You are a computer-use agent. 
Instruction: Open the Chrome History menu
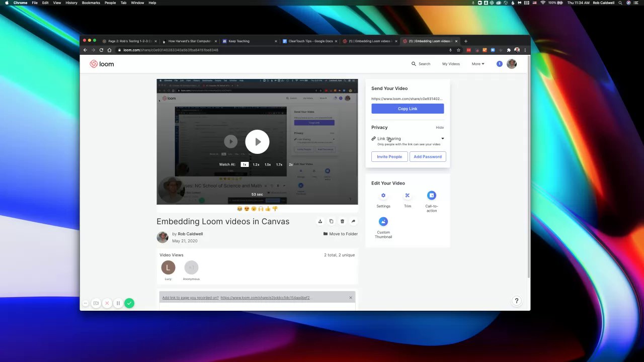[71, 3]
